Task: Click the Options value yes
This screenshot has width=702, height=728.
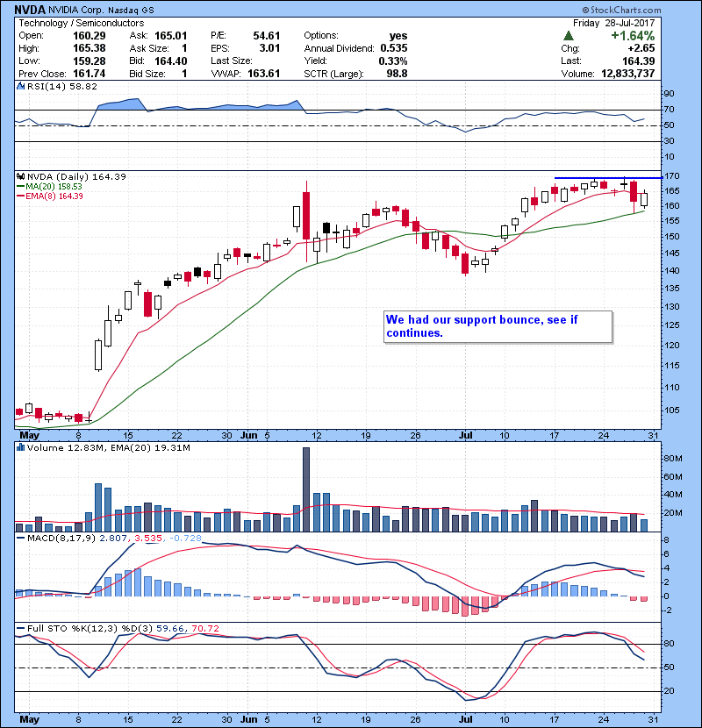Action: click(x=398, y=36)
